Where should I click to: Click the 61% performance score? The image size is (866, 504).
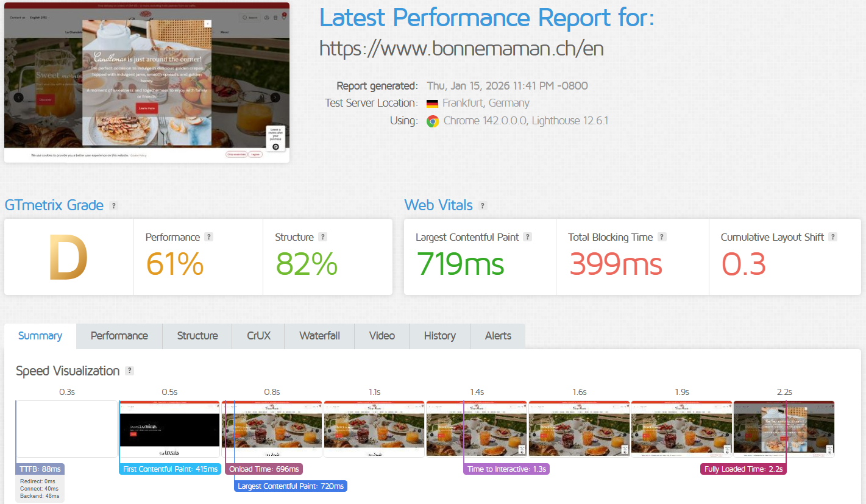(x=175, y=264)
